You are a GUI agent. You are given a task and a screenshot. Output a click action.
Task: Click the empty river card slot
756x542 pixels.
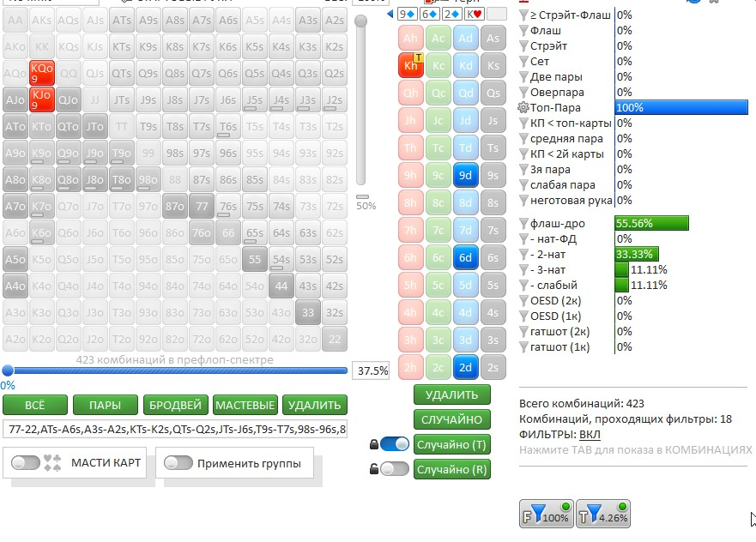(x=497, y=15)
